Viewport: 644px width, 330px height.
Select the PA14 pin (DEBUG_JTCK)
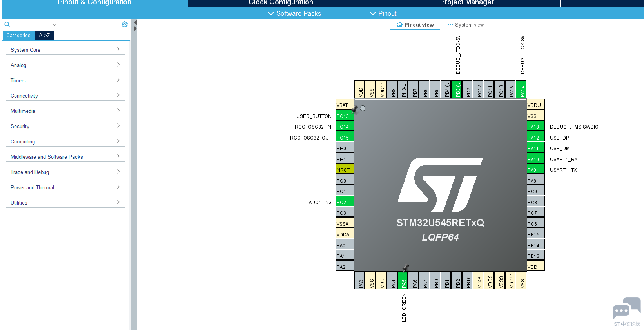coord(521,89)
